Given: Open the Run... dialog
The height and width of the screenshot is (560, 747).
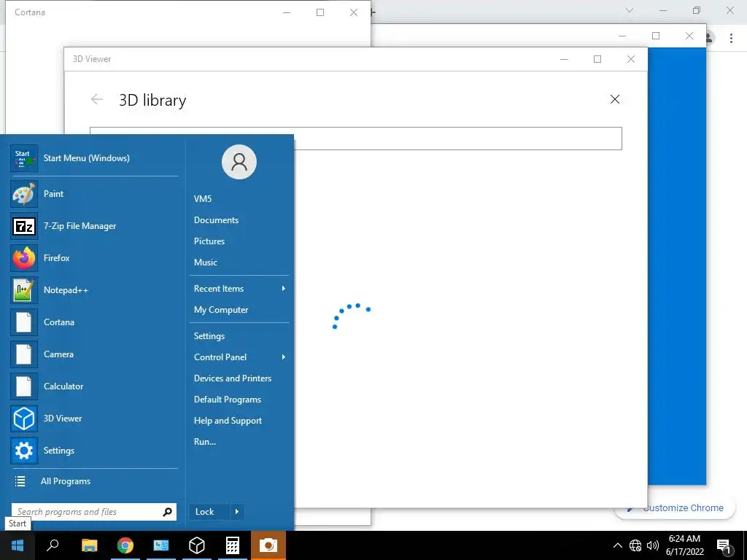Looking at the screenshot, I should pos(205,442).
